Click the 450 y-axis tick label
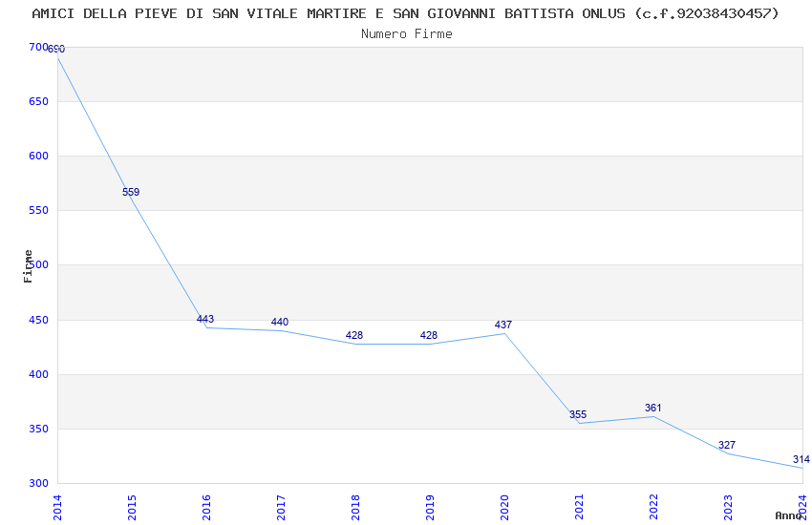The image size is (812, 525). [39, 320]
